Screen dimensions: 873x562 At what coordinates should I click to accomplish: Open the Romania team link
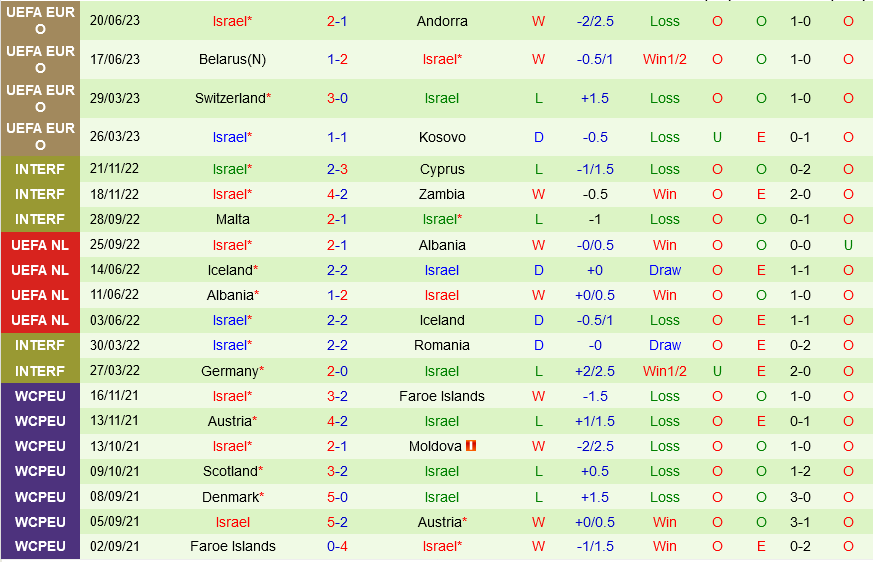442,345
